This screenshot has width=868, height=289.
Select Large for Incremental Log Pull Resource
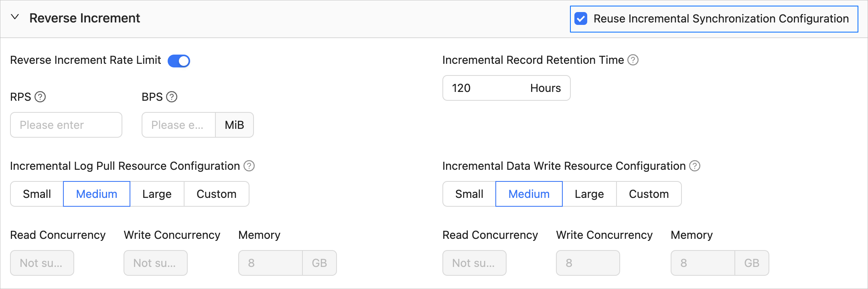coord(157,194)
